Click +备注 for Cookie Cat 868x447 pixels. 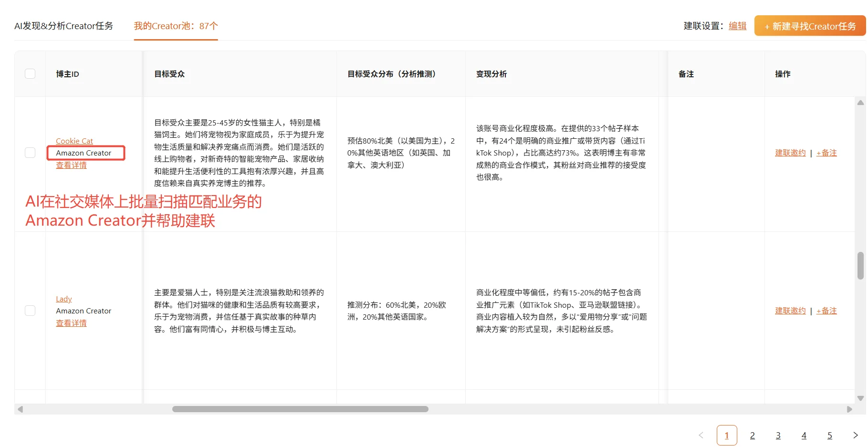[x=826, y=152]
